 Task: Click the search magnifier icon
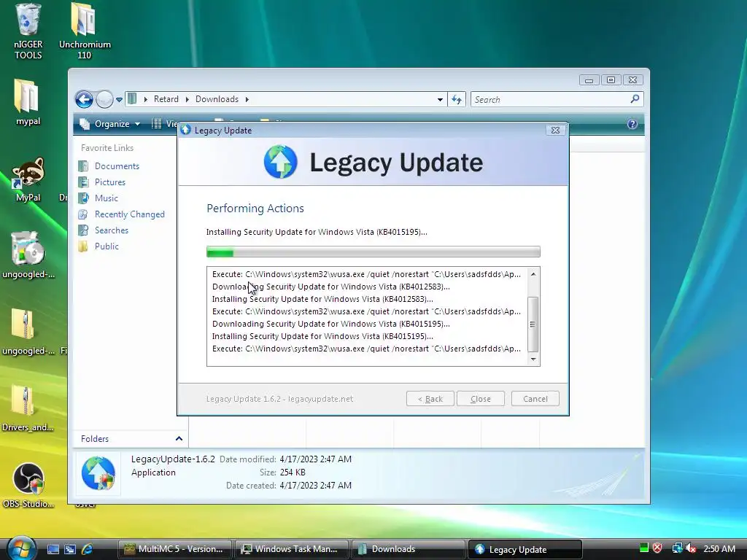(x=635, y=99)
